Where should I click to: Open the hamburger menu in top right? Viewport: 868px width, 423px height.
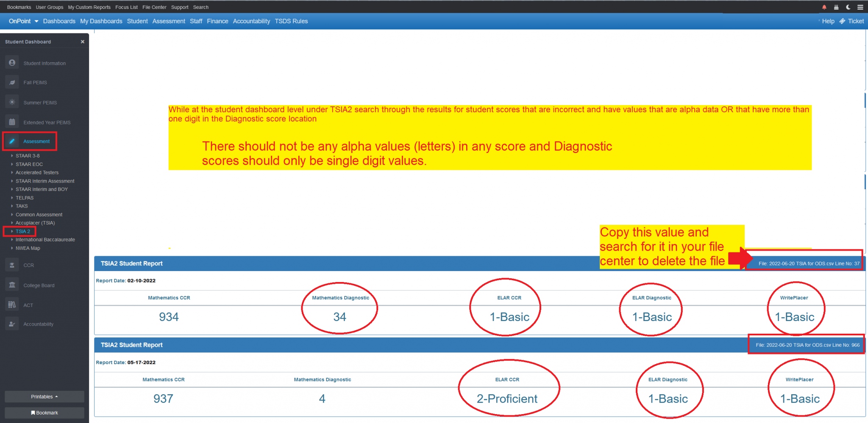(860, 7)
